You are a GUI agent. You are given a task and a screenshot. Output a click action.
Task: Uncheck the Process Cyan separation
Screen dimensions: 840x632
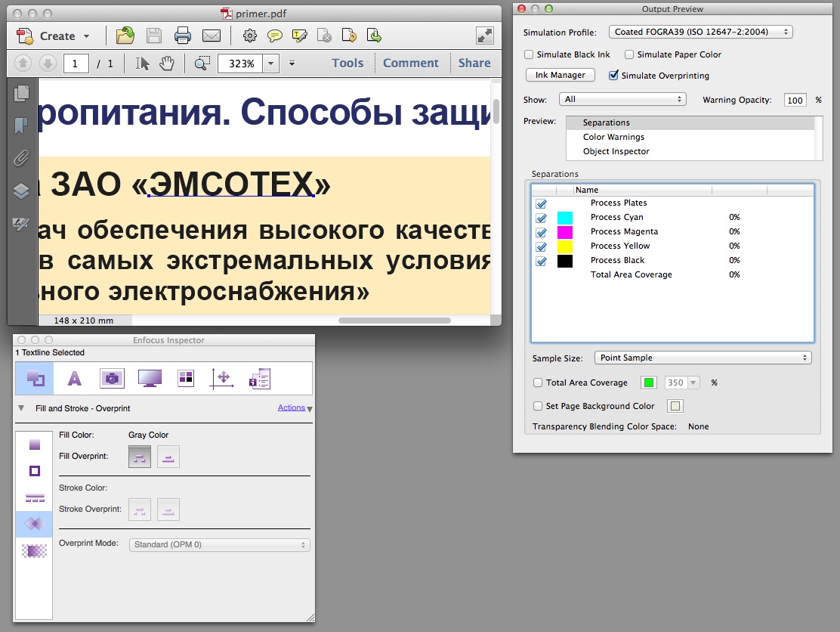point(542,218)
